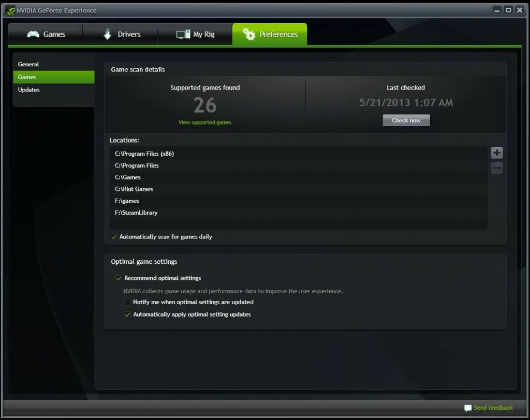Toggle Automatically apply optimal setting updates
The height and width of the screenshot is (420, 530).
[127, 314]
